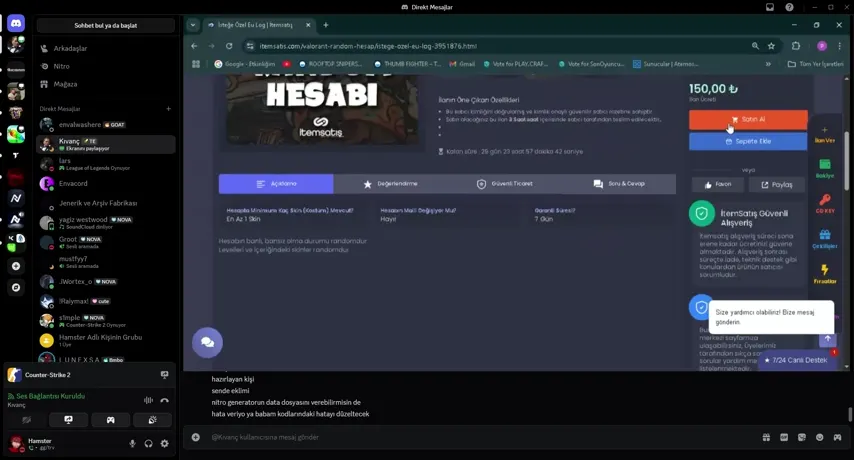
Task: Bookmark page with star icon
Action: pyautogui.click(x=771, y=46)
